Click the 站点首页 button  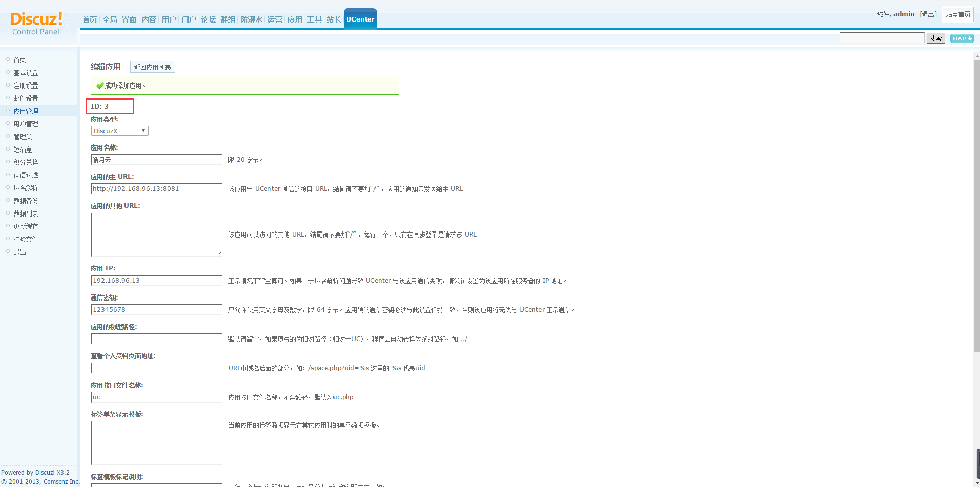point(958,14)
